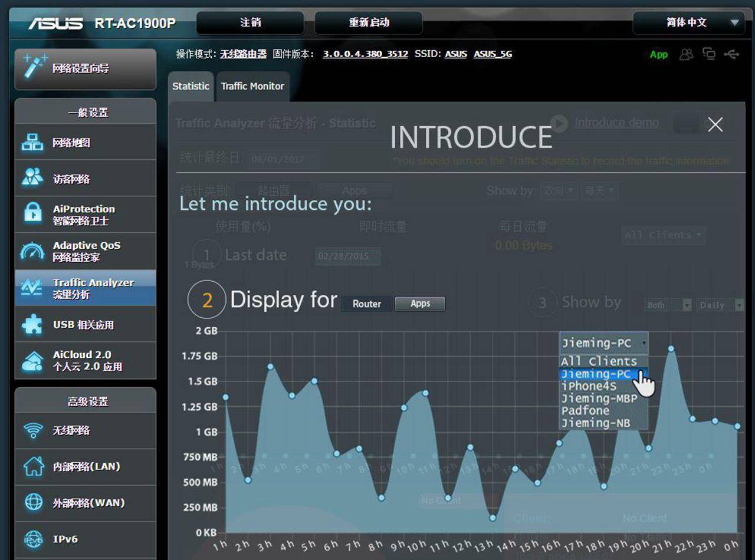Choose iPhone4S from the client list
The width and height of the screenshot is (755, 560).
[603, 386]
